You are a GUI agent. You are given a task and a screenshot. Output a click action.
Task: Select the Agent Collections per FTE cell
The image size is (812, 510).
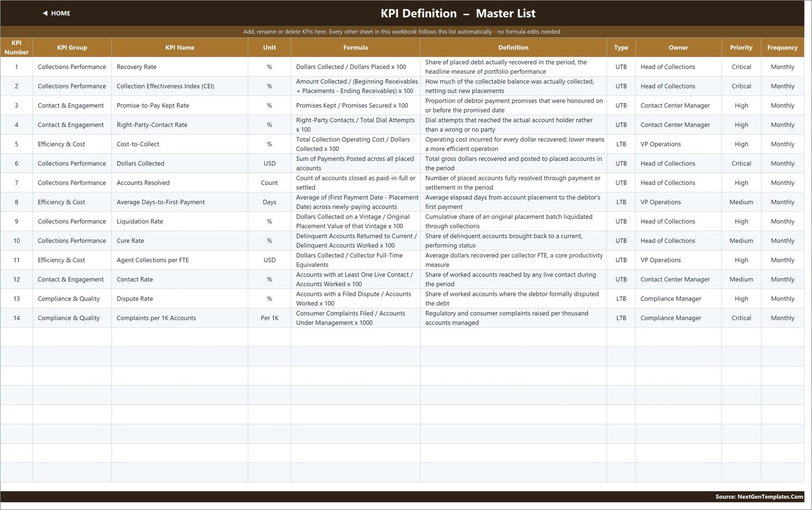tap(180, 260)
